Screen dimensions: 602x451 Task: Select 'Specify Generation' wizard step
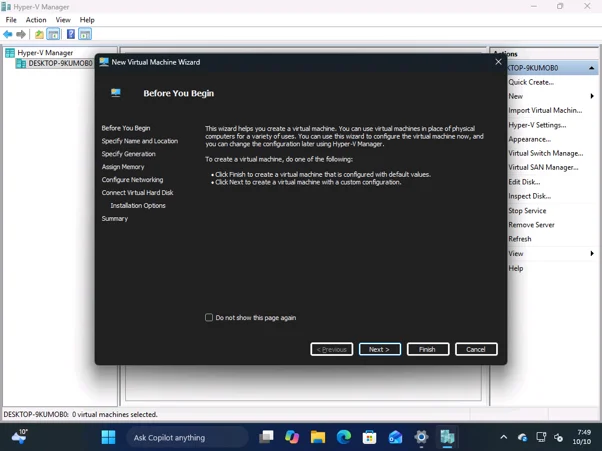click(129, 154)
